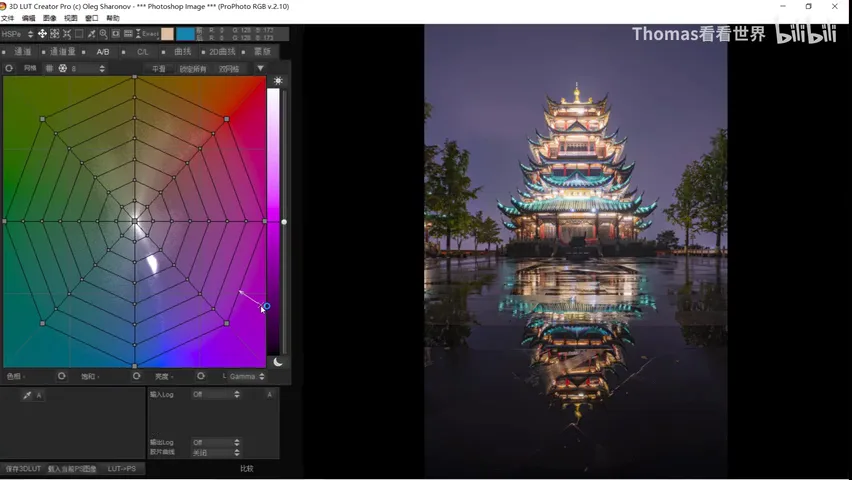The height and width of the screenshot is (480, 852).
Task: Reset brightness with 亮度 circular arrow icon
Action: tap(201, 376)
